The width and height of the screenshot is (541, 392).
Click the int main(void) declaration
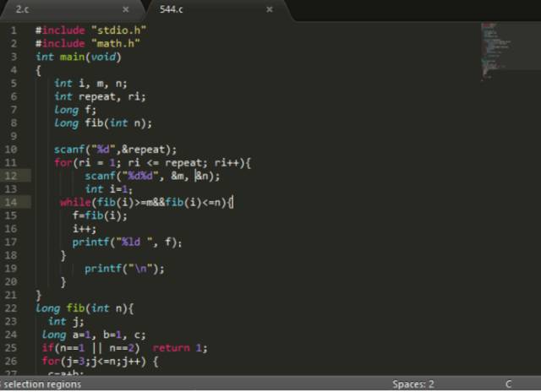pyautogui.click(x=79, y=57)
